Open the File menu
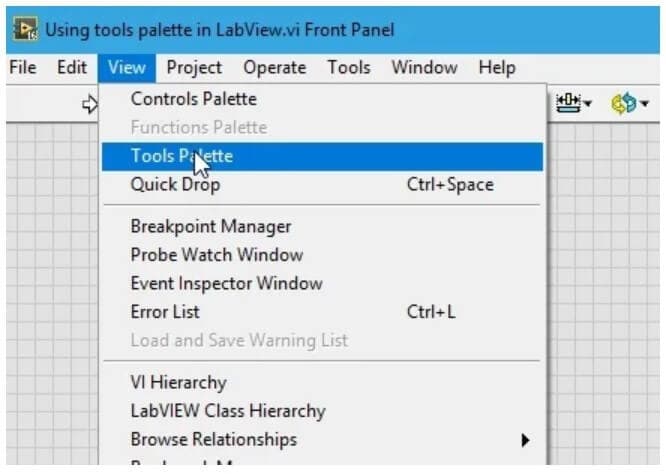Screen dimensions: 666x474 click(x=22, y=68)
